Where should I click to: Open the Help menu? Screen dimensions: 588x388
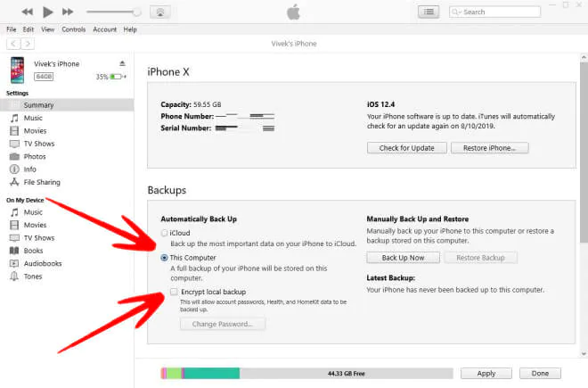click(130, 29)
